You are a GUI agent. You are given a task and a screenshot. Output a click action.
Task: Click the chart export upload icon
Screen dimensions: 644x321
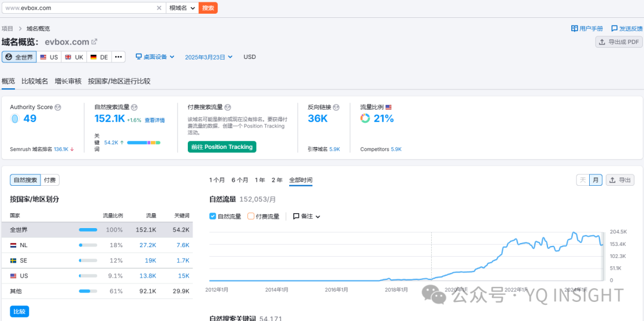[612, 180]
